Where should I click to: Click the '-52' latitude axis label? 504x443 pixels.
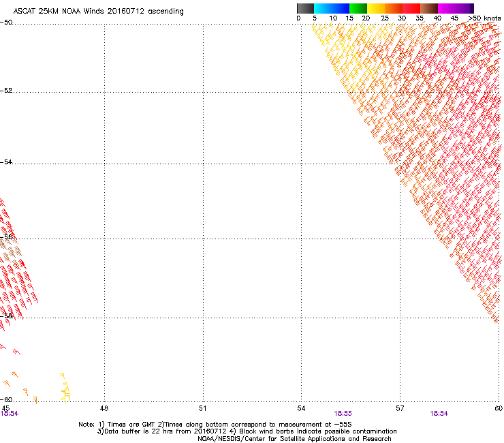6,91
